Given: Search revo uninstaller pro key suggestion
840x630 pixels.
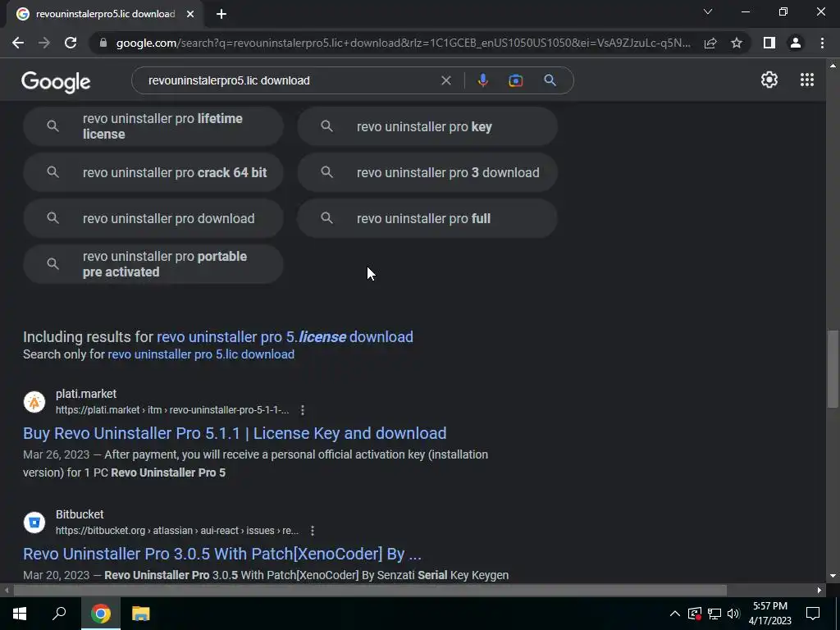Looking at the screenshot, I should [x=427, y=126].
